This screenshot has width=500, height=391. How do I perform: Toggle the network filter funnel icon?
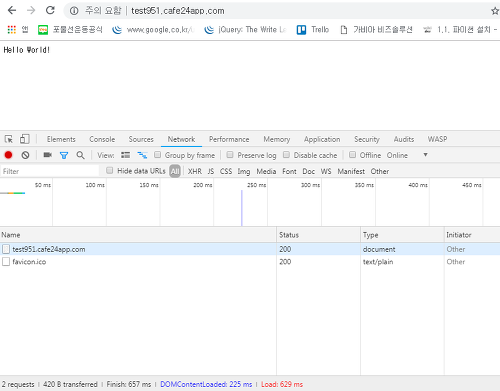[x=64, y=155]
